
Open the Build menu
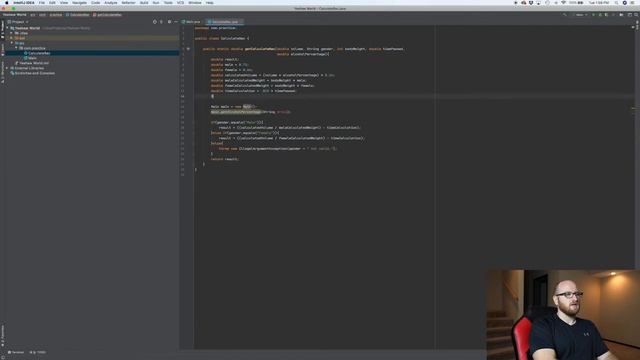point(144,3)
